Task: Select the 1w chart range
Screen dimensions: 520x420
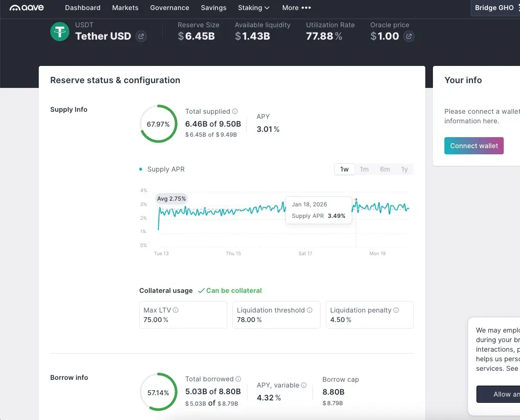Action: (344, 169)
